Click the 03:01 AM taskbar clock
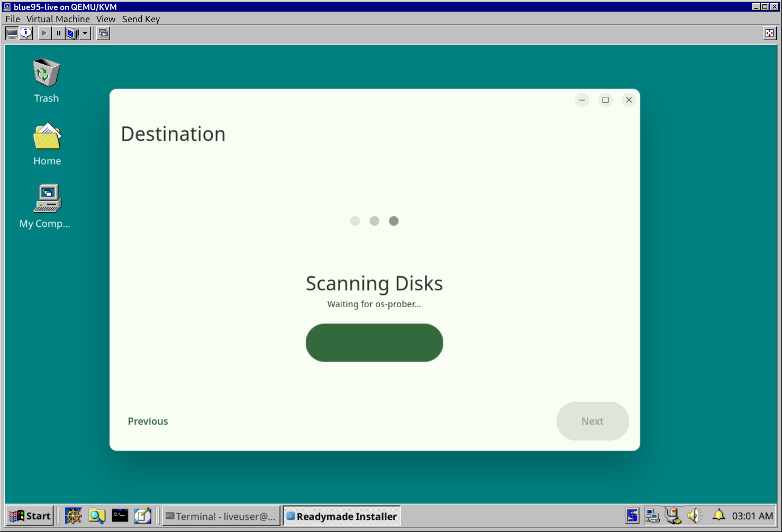 click(x=752, y=516)
